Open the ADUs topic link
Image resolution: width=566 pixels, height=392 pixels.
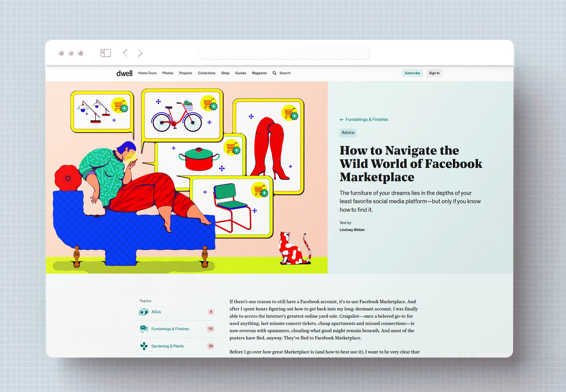[x=156, y=312]
